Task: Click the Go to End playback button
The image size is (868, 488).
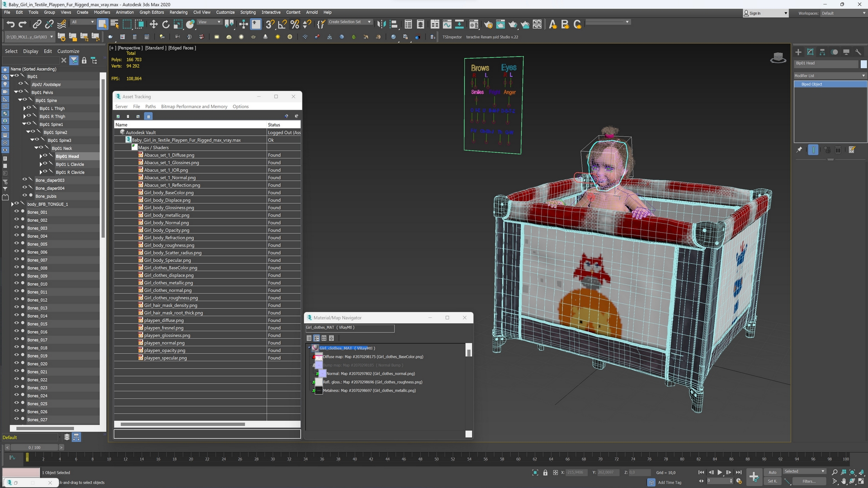Action: (x=738, y=472)
